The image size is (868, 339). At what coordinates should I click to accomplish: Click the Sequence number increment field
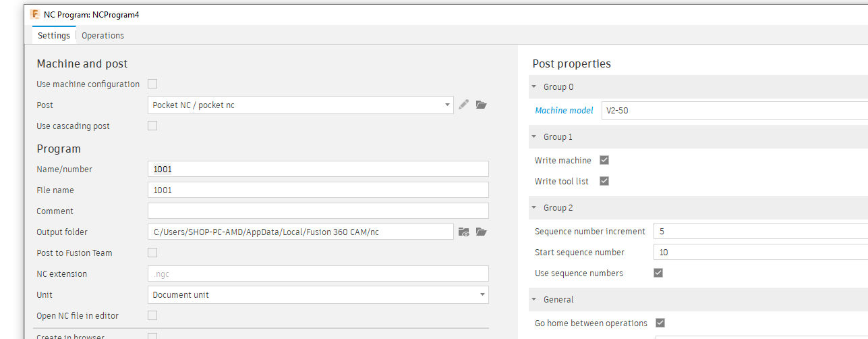[761, 231]
